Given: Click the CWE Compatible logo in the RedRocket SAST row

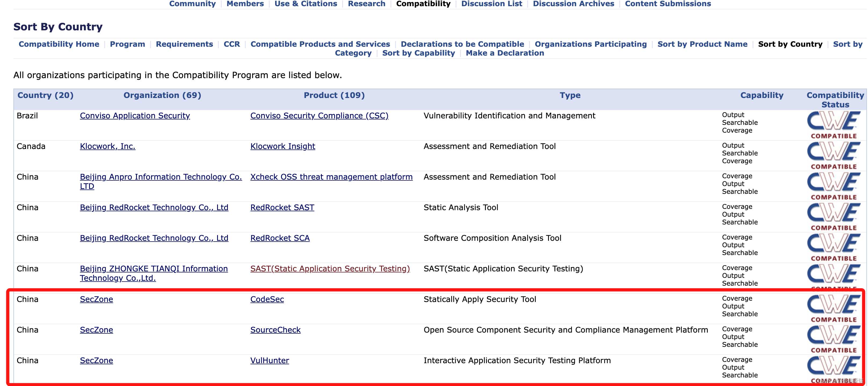Looking at the screenshot, I should pyautogui.click(x=834, y=217).
